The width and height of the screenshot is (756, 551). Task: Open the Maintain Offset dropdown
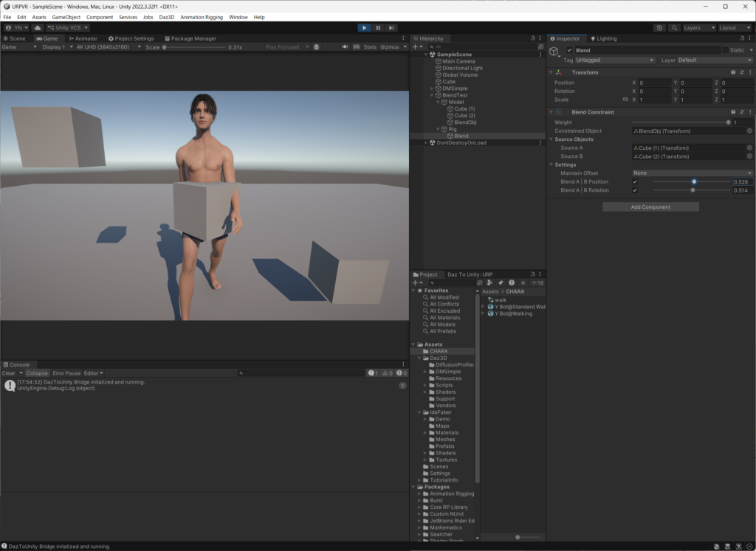pyautogui.click(x=692, y=173)
